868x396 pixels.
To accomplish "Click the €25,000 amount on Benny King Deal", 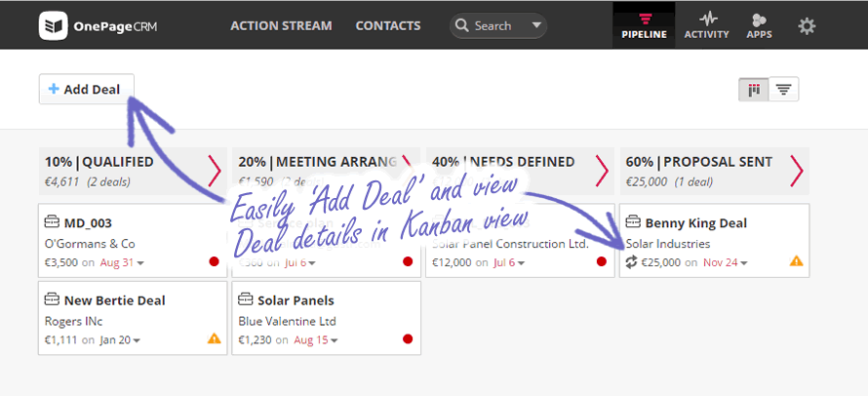I will coord(661,262).
